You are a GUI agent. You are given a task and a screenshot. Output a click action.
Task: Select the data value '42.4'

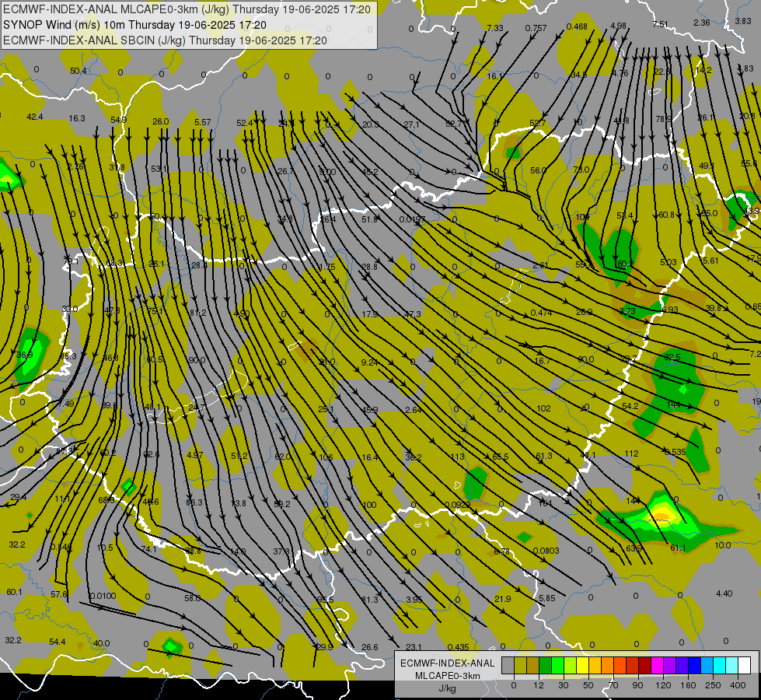tap(34, 117)
